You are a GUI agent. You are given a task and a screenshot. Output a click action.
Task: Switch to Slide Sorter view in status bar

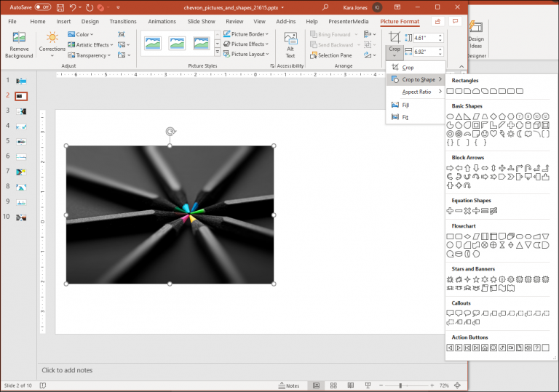[332, 385]
